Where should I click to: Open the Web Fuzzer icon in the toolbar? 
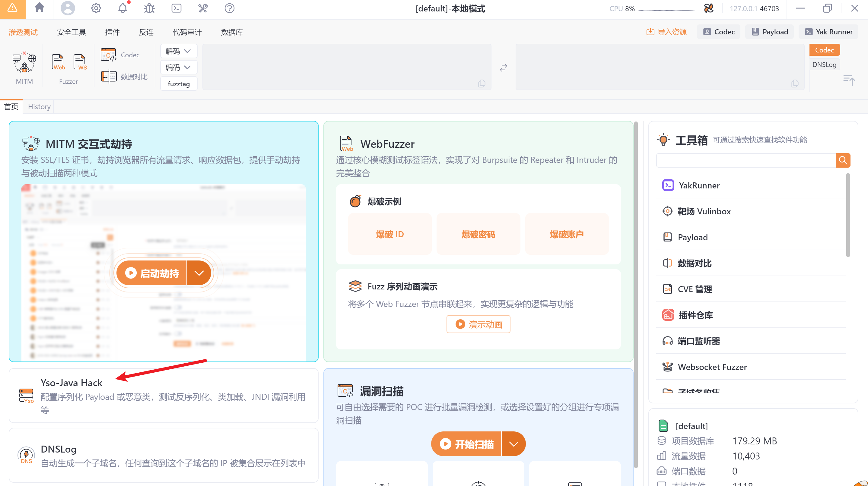coord(58,62)
